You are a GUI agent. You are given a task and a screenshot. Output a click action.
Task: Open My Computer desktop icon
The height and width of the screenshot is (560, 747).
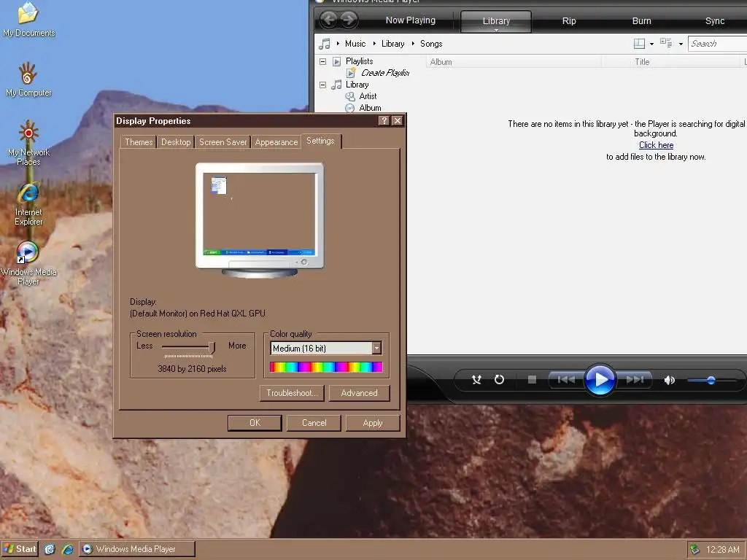[x=28, y=79]
